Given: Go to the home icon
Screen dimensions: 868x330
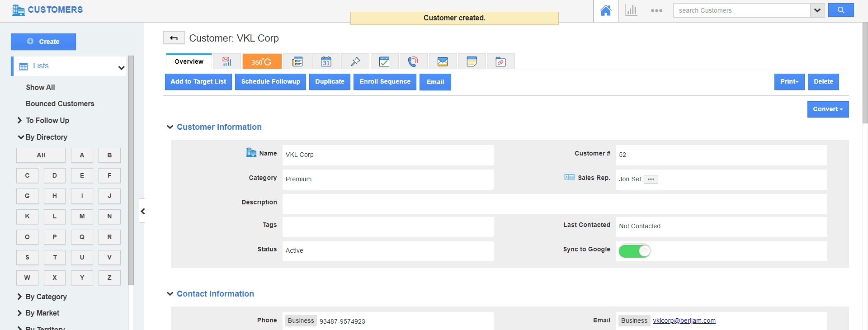Looking at the screenshot, I should (x=606, y=10).
